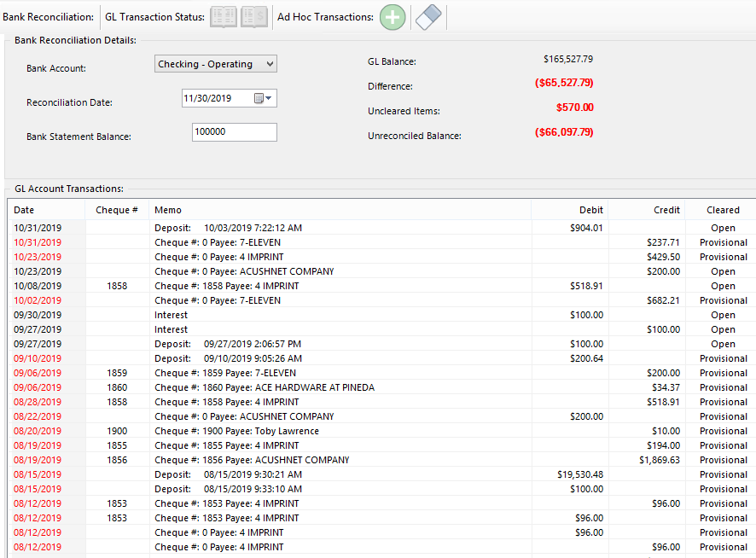Click the Bank Statement Balance input field
The image size is (756, 558).
click(x=234, y=132)
